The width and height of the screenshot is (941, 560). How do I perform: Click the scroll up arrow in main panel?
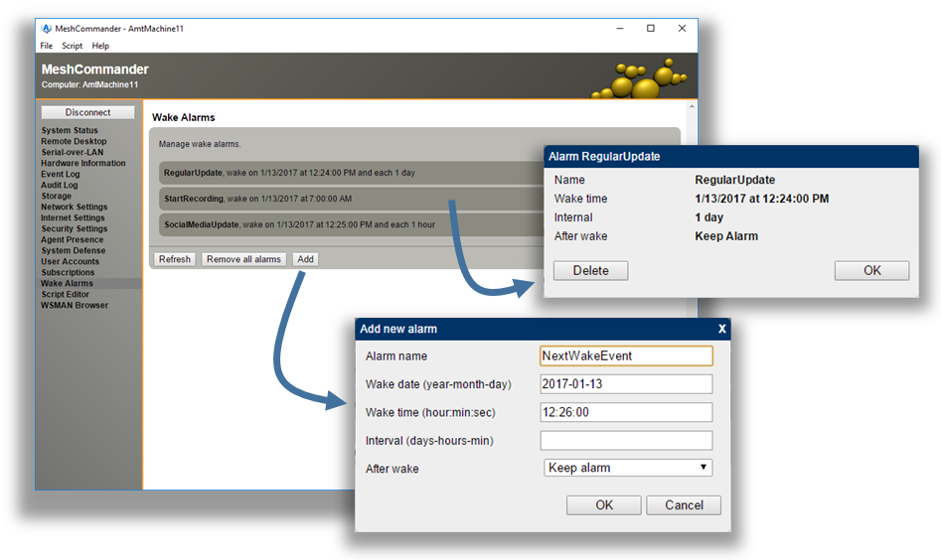pyautogui.click(x=692, y=106)
